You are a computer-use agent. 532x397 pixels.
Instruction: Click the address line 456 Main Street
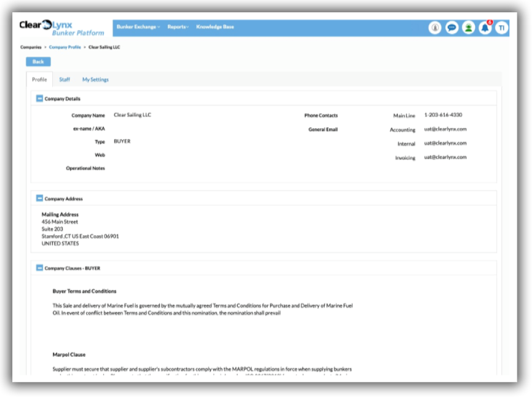60,222
